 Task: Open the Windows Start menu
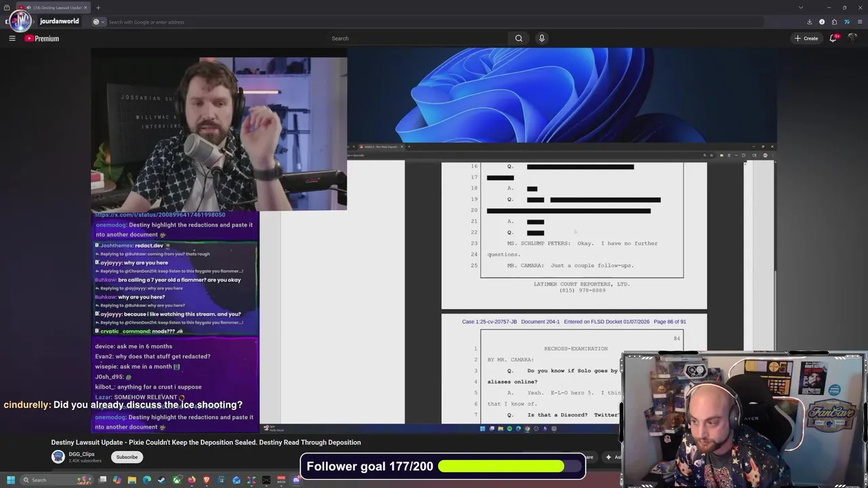click(11, 480)
